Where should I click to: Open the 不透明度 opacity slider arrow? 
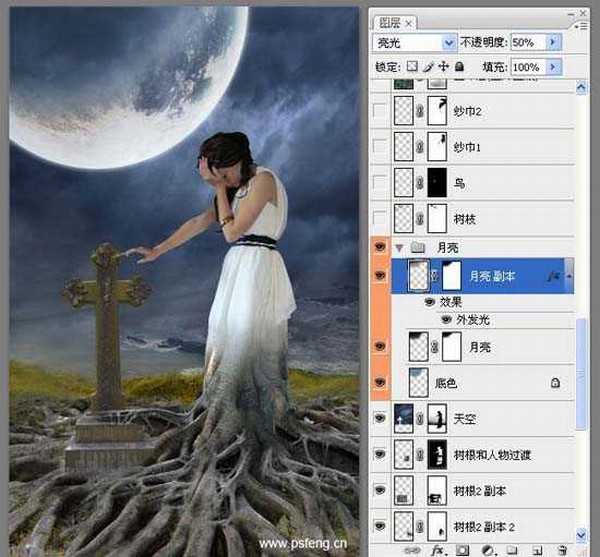[555, 43]
